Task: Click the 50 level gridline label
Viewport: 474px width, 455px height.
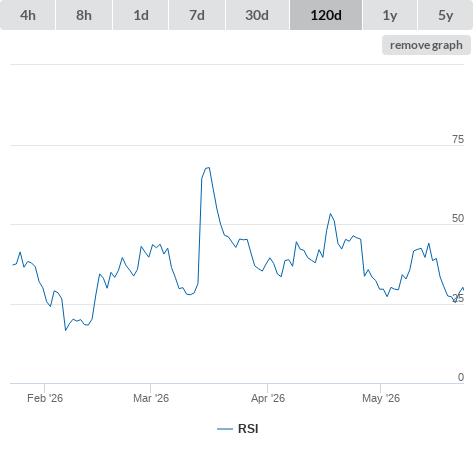Action: point(458,218)
